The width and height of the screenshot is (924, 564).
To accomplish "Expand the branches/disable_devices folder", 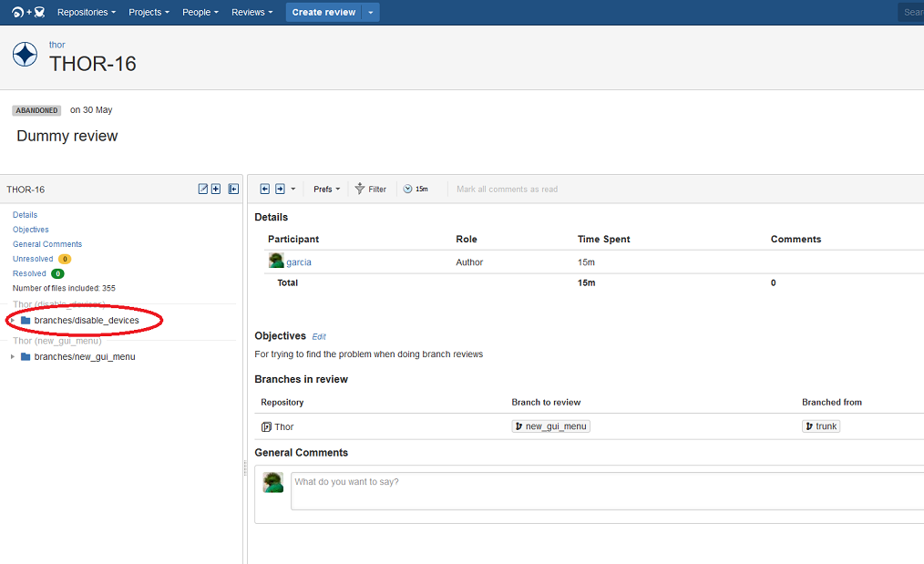I will point(13,320).
